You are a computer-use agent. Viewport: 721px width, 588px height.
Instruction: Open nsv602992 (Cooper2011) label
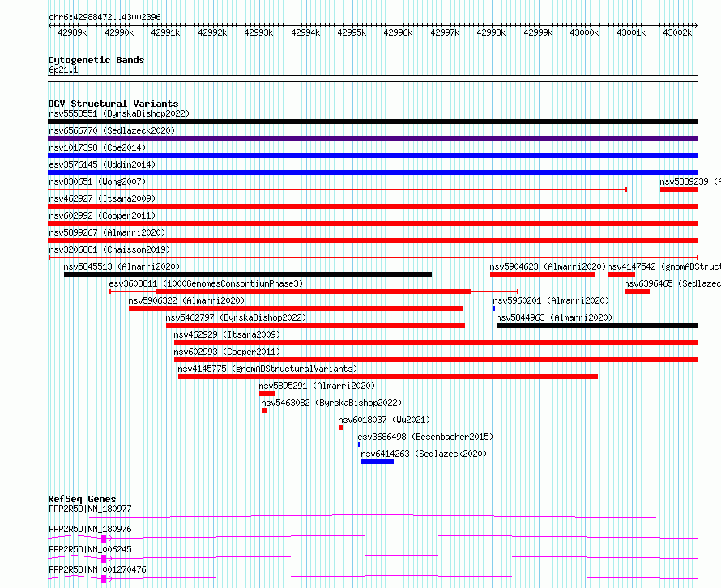(x=102, y=215)
